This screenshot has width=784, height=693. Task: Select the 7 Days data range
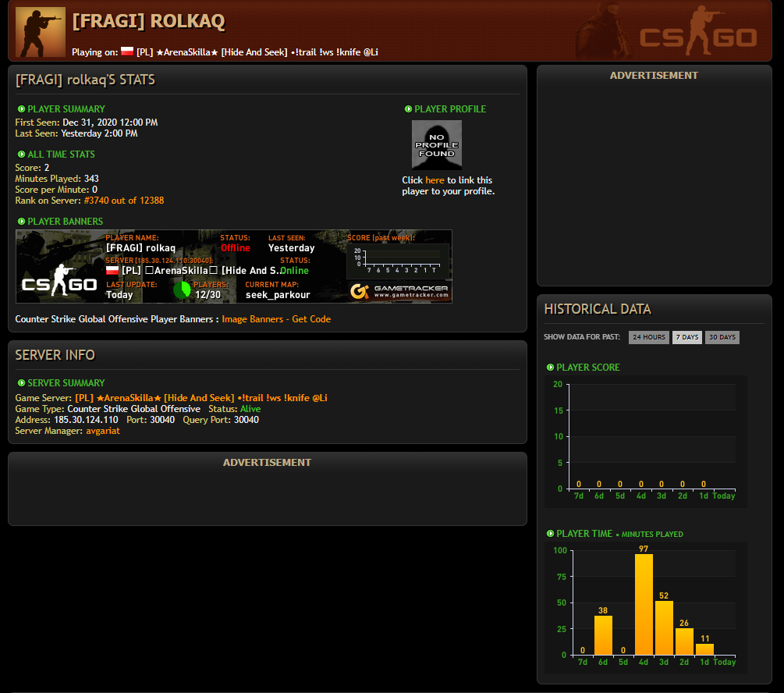[687, 337]
